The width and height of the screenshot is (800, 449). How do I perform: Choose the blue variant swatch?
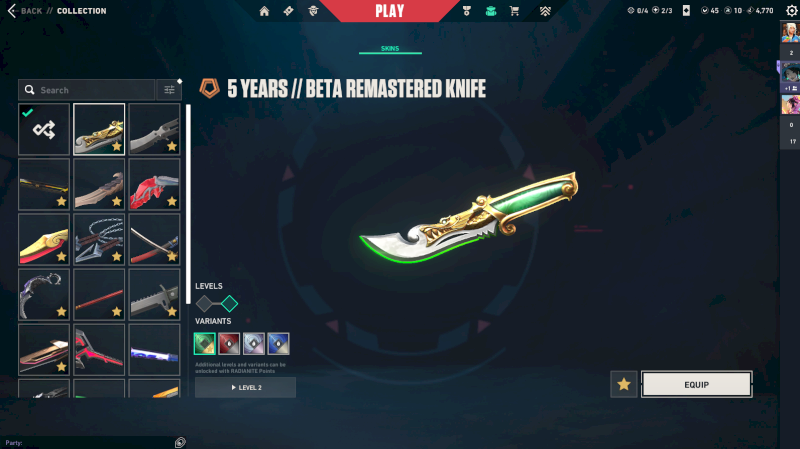[278, 343]
